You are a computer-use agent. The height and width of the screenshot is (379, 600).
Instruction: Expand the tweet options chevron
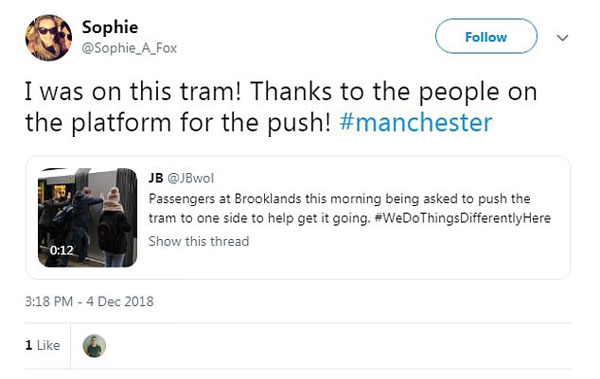coord(562,38)
